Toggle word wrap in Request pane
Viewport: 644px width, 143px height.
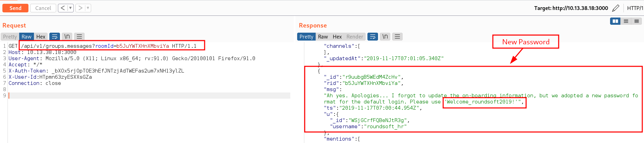[x=55, y=36]
